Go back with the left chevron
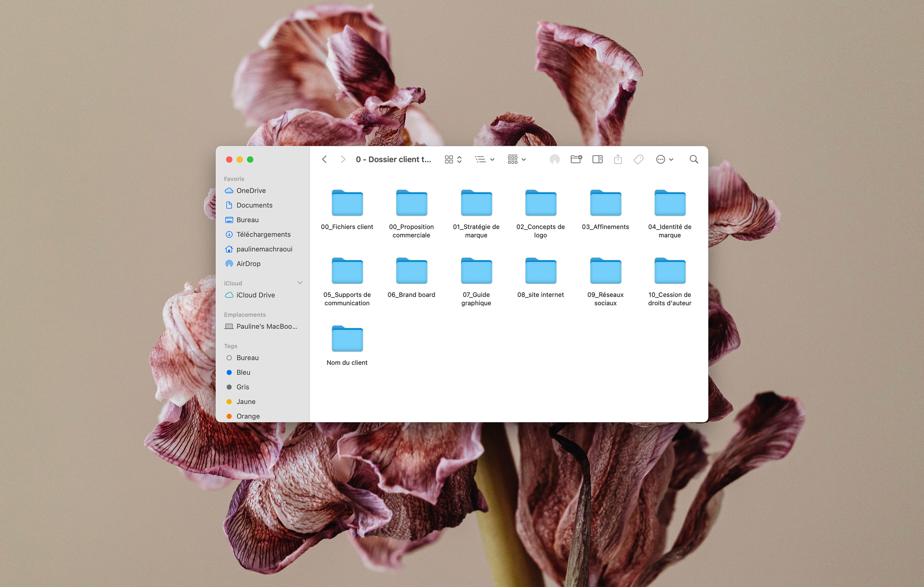 pyautogui.click(x=324, y=159)
